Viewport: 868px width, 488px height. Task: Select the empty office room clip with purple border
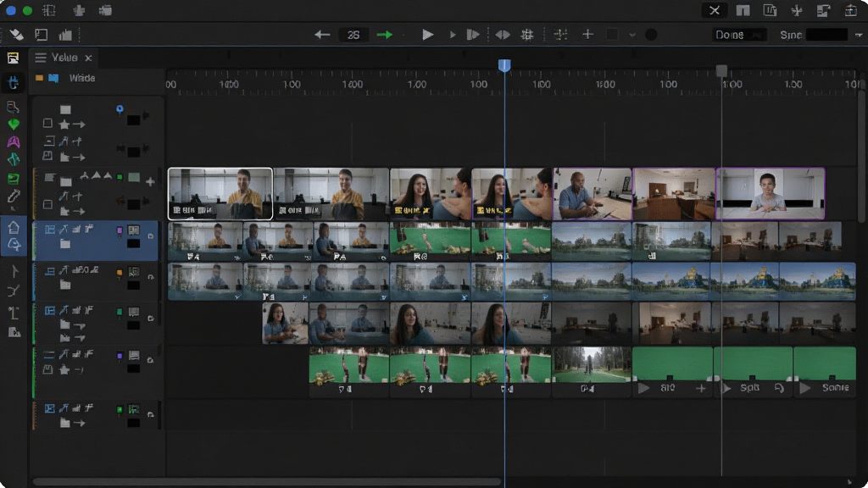click(674, 194)
